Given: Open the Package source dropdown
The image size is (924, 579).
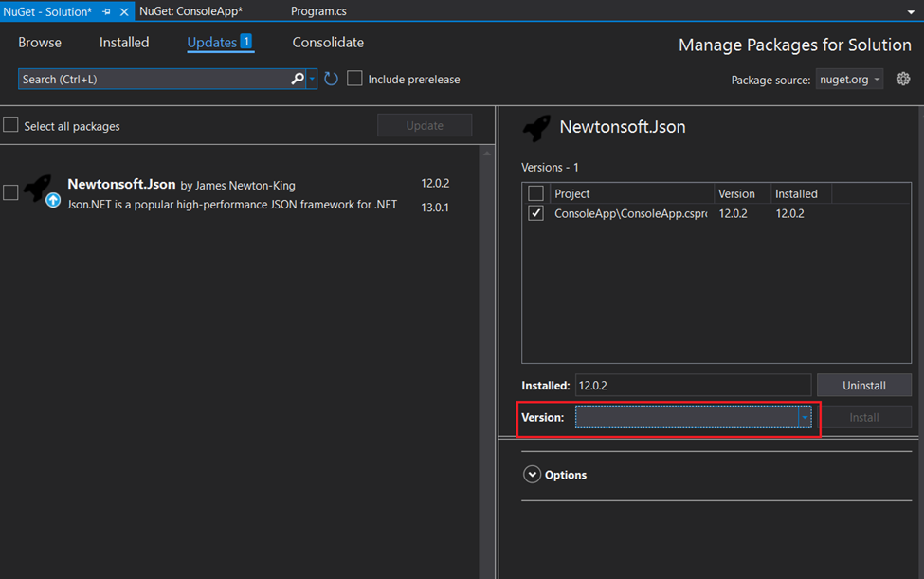Looking at the screenshot, I should pos(849,80).
